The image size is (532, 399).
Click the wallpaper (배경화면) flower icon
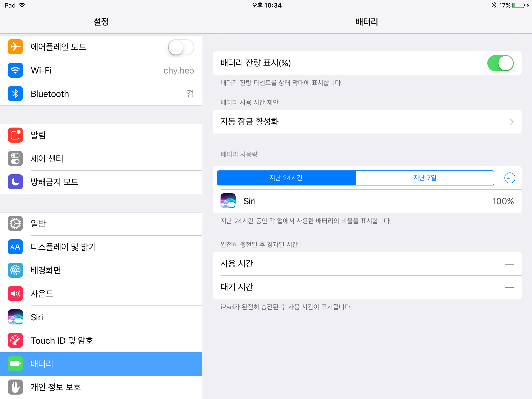click(x=15, y=270)
